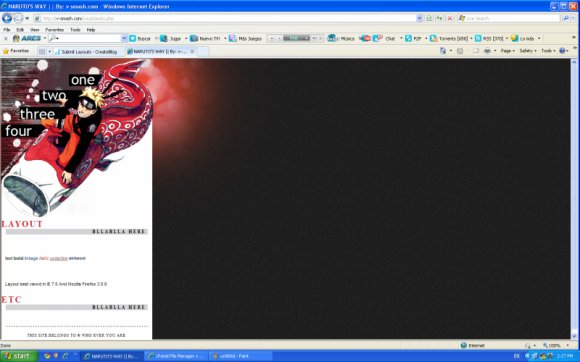Click the page vertical scrollbar

click(x=574, y=199)
